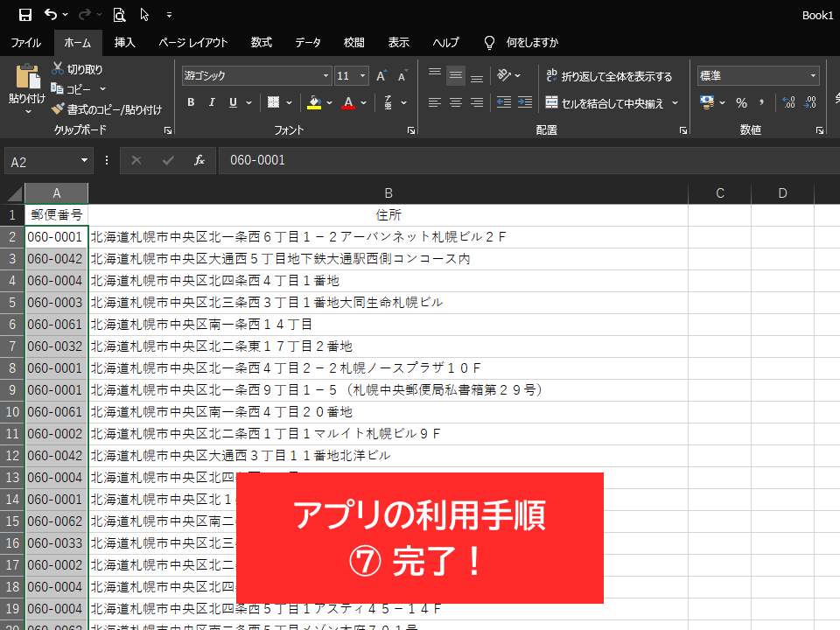Select column B header

[x=388, y=193]
